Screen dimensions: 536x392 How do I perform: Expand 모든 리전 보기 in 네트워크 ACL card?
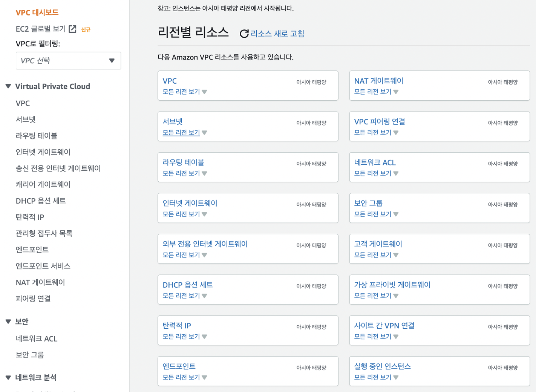[x=376, y=173]
